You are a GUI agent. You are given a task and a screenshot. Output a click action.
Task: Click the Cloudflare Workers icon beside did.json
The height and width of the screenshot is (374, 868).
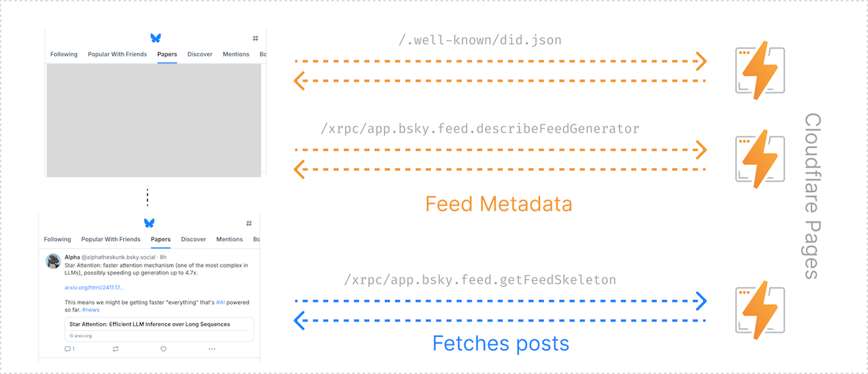760,72
